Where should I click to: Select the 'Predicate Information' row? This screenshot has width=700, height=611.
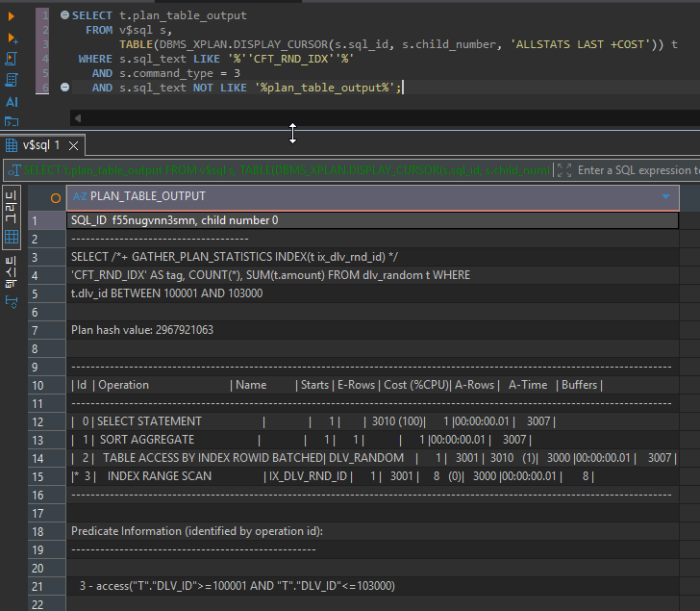point(372,531)
